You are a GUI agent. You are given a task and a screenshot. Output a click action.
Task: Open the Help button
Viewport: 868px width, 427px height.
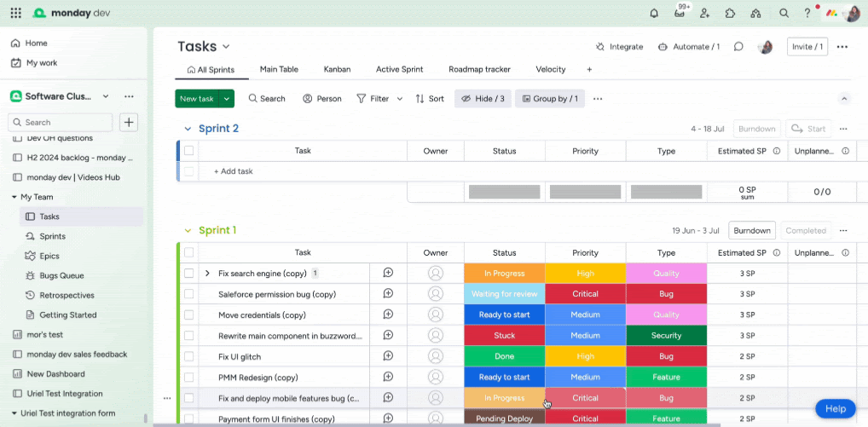(836, 409)
